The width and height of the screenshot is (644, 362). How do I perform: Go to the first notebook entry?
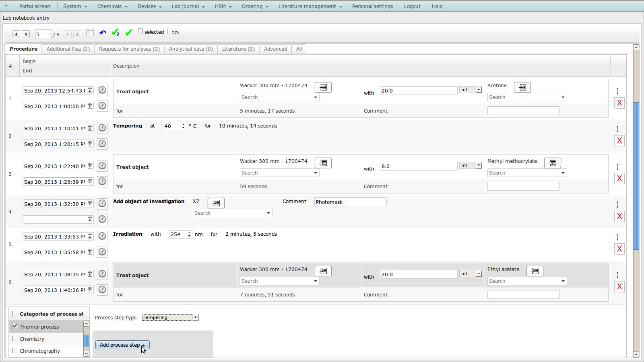(16, 34)
